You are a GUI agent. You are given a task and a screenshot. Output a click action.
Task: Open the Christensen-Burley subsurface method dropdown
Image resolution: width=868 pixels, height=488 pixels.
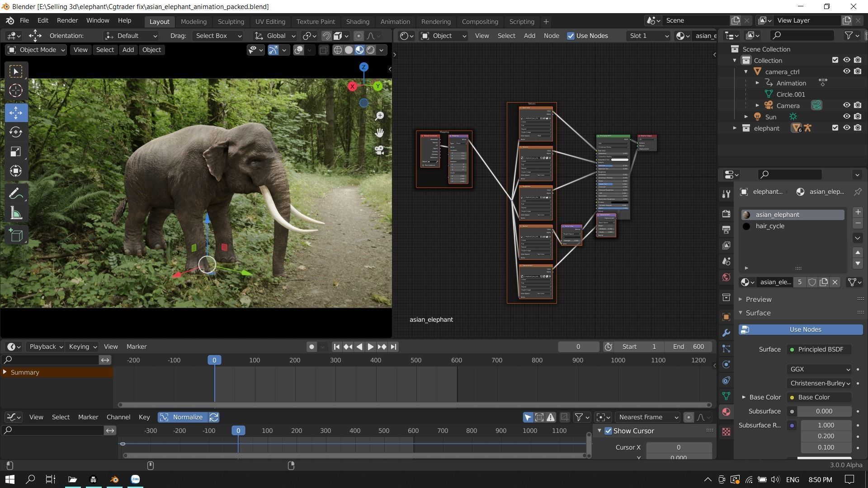coord(819,383)
